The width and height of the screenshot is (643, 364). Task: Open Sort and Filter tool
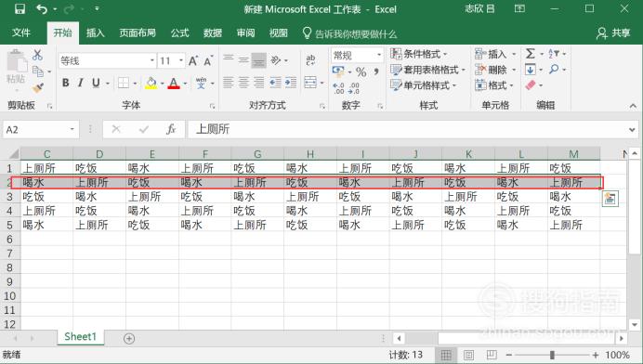point(554,54)
